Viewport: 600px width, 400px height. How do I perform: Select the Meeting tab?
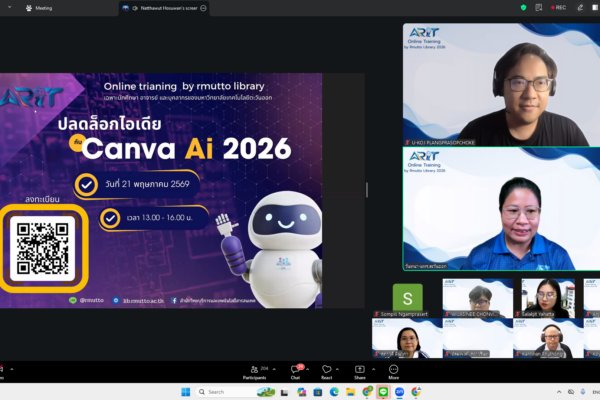[x=39, y=8]
